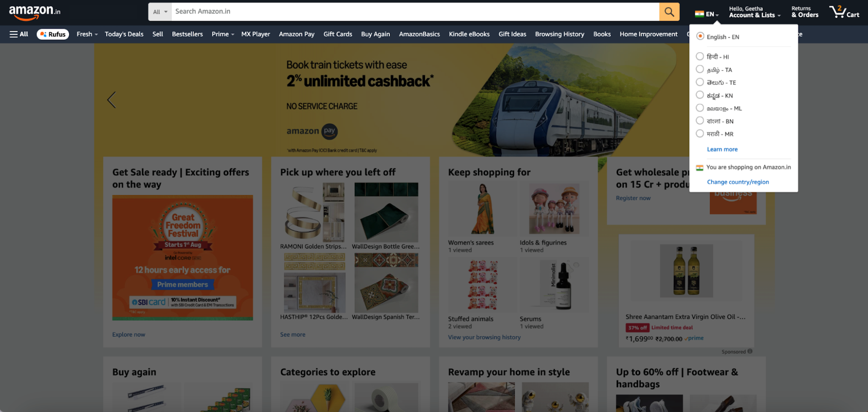This screenshot has width=868, height=412.
Task: Click the Sponsored info icon
Action: click(x=750, y=351)
